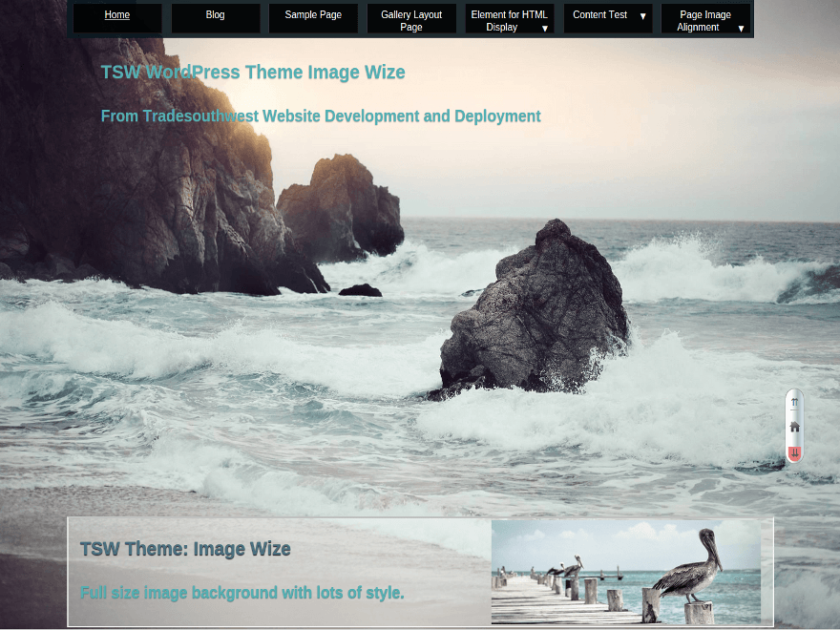840x630 pixels.
Task: Select the Gallery Layout Page menu item
Action: click(x=411, y=21)
